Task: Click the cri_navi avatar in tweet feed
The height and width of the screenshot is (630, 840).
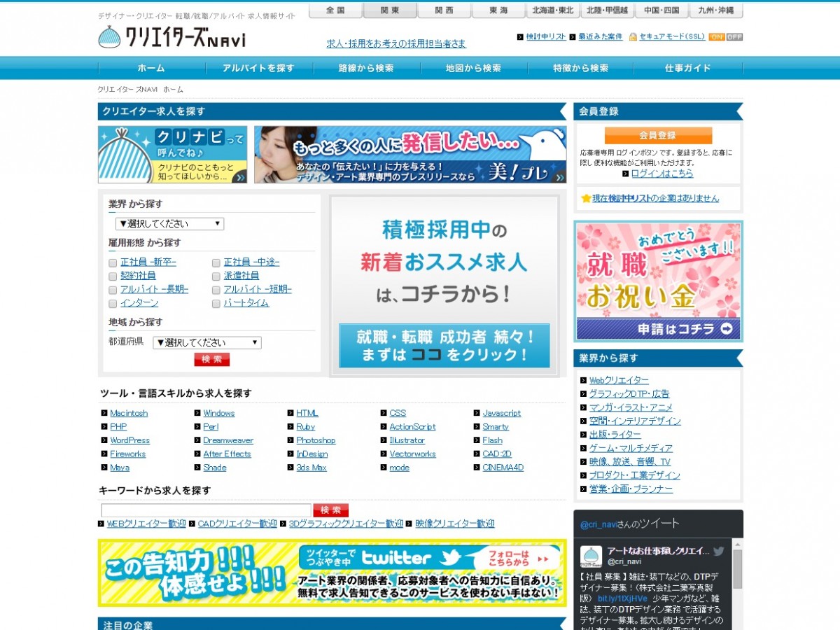Action: pos(591,556)
